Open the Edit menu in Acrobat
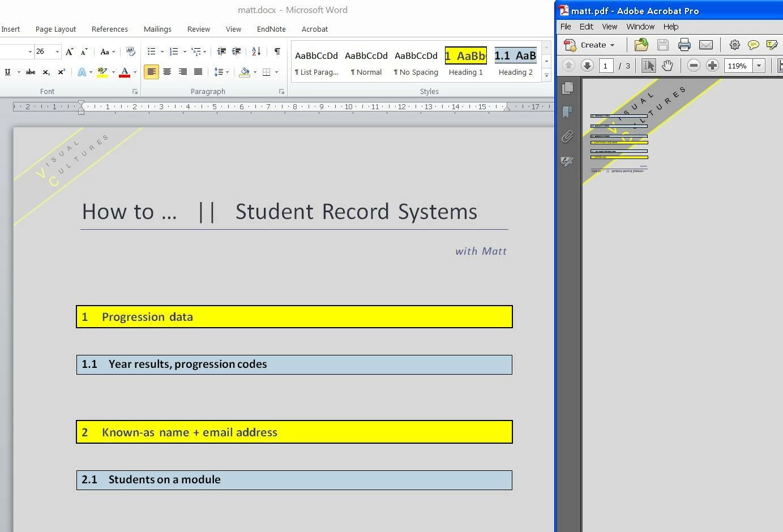 [x=587, y=27]
